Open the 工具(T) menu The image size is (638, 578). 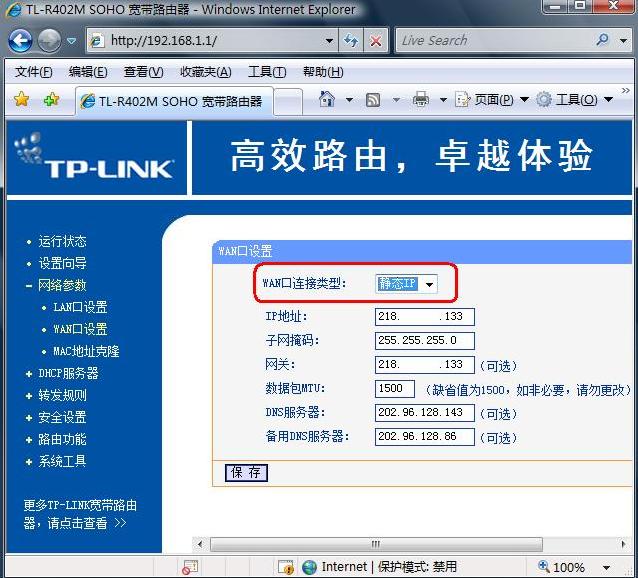pos(267,72)
